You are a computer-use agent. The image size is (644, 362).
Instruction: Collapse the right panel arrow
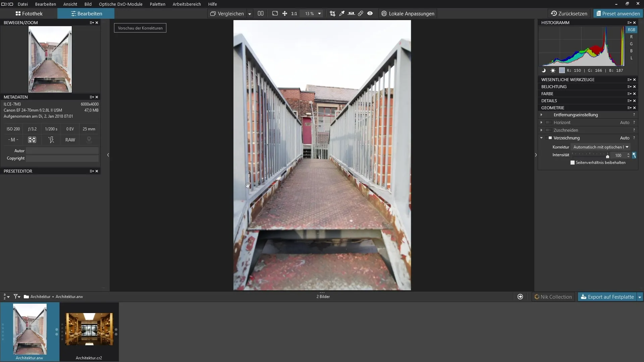[x=536, y=155]
